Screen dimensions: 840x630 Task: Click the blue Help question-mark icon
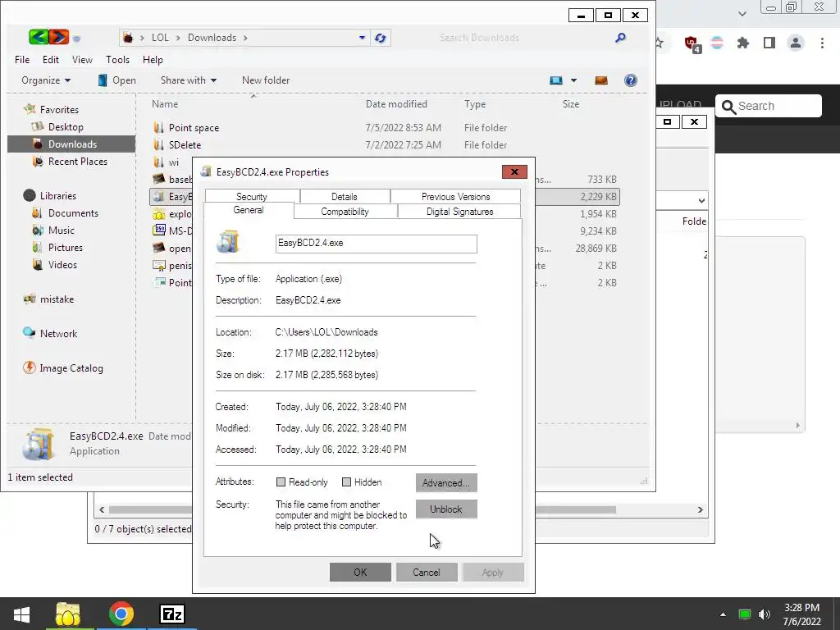631,80
